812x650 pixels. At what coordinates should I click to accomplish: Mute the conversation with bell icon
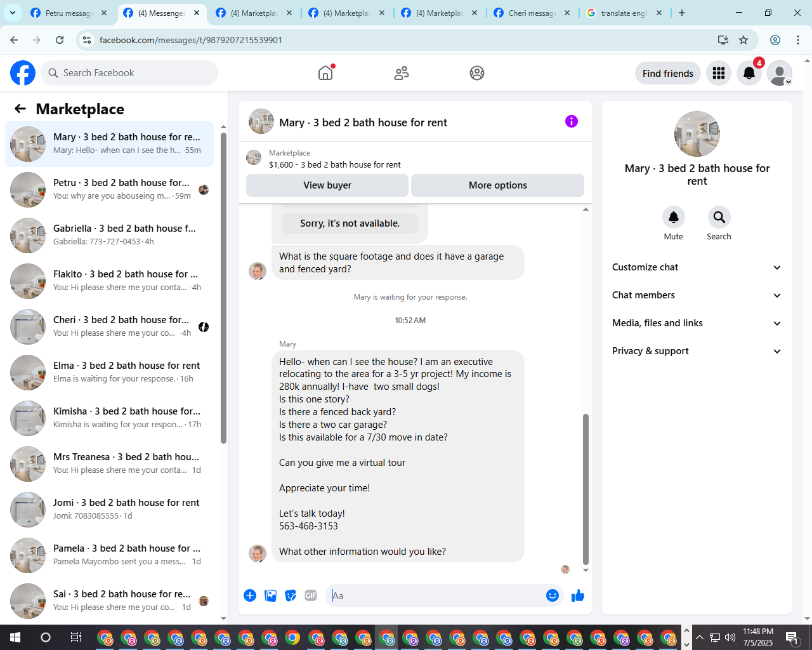coord(674,217)
